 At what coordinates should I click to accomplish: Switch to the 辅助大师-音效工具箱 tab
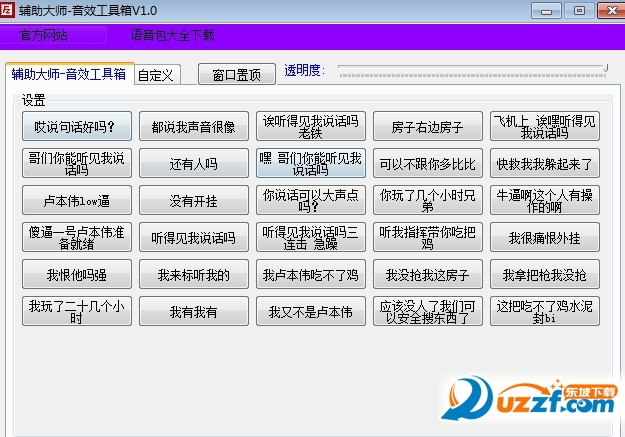[x=69, y=74]
